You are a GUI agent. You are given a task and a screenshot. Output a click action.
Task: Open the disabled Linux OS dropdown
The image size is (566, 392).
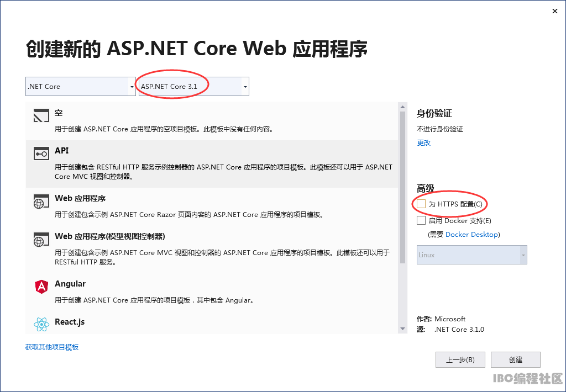(472, 255)
